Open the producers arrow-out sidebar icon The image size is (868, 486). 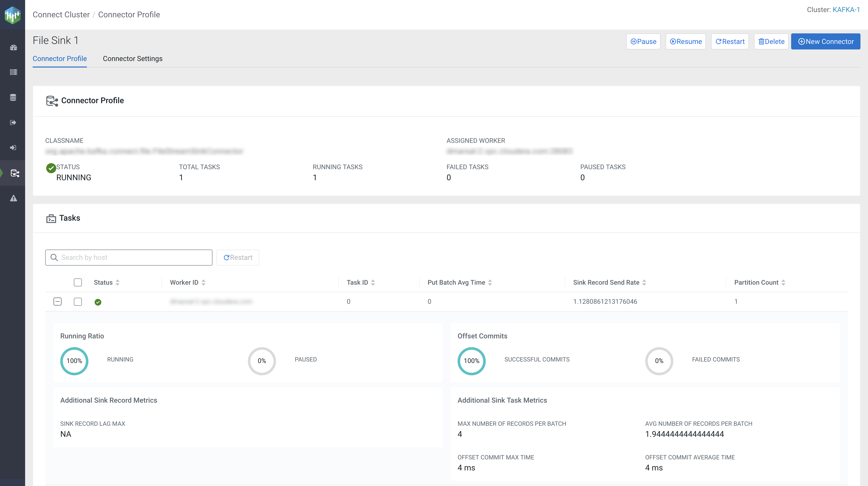(x=13, y=123)
